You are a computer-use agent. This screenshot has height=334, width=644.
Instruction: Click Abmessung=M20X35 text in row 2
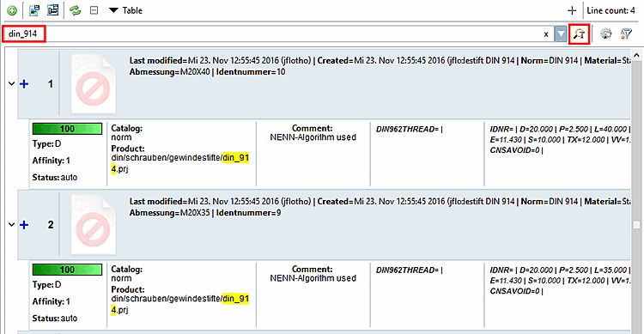point(170,213)
